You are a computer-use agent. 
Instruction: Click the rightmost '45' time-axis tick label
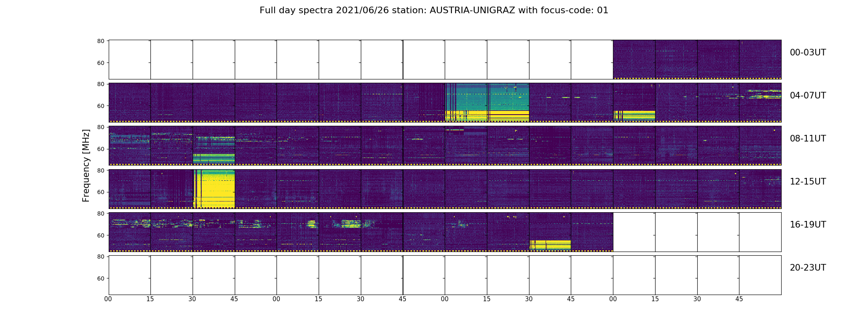[739, 299]
